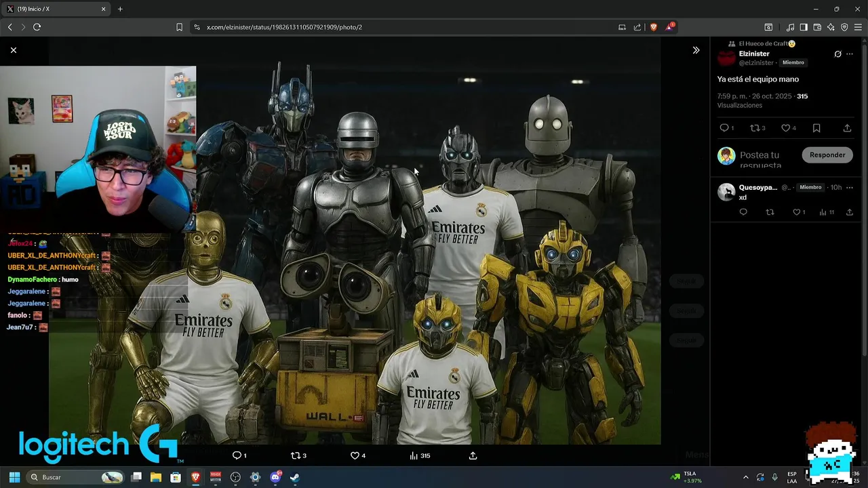The image size is (868, 488).
Task: Open OBS Studio from the taskbar
Action: [x=235, y=477]
